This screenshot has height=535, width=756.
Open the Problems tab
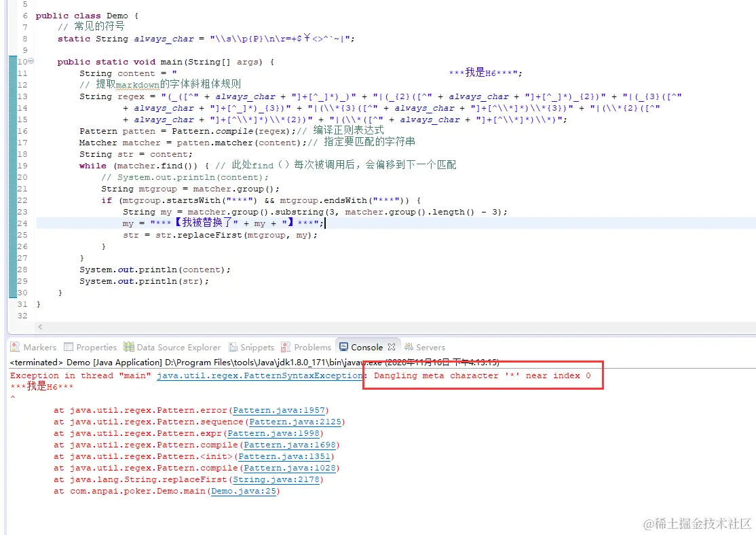[306, 348]
